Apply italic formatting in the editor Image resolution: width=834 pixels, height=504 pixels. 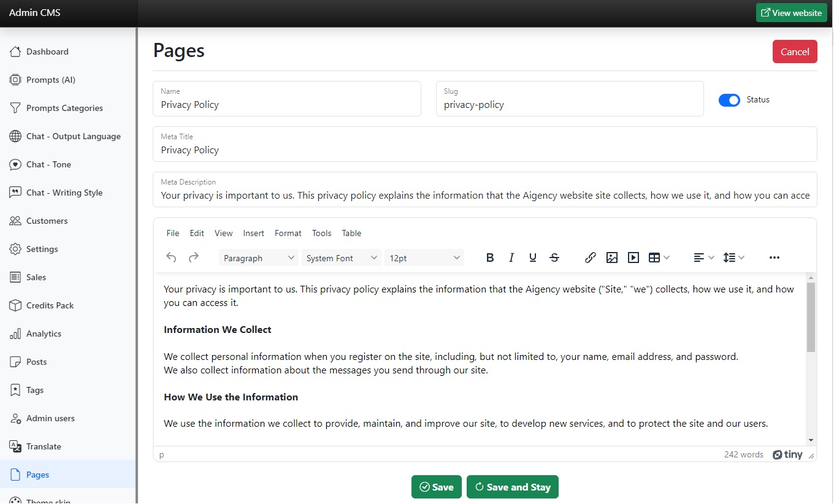(511, 258)
